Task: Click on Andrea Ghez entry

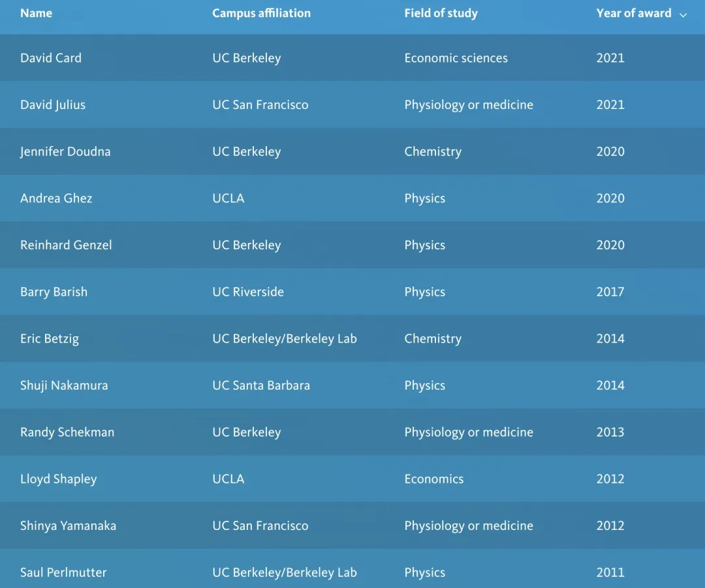Action: (x=56, y=198)
